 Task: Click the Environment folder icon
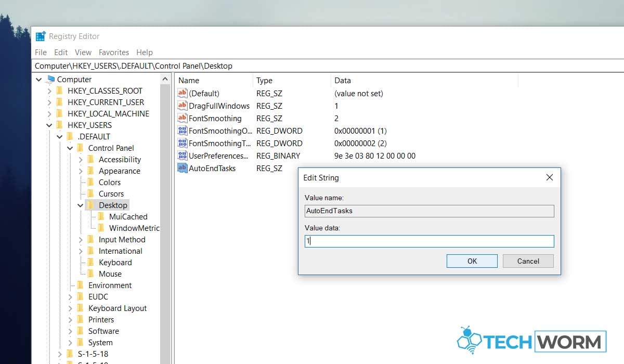point(80,285)
